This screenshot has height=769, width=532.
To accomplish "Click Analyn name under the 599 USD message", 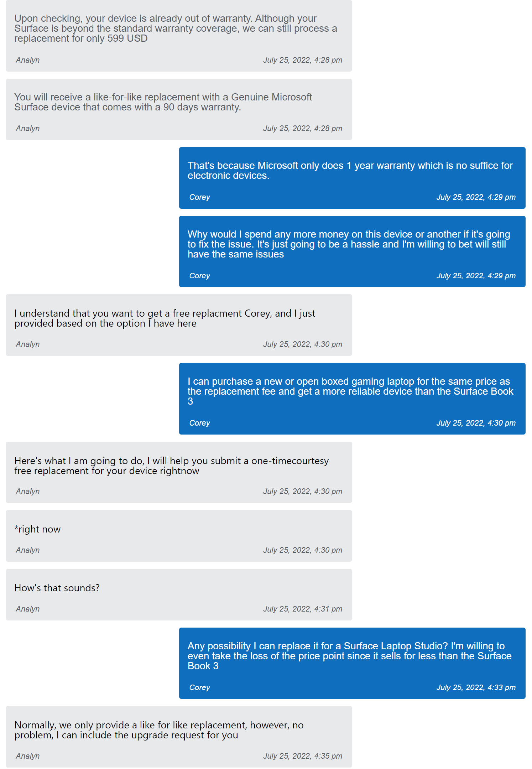I will tap(28, 60).
